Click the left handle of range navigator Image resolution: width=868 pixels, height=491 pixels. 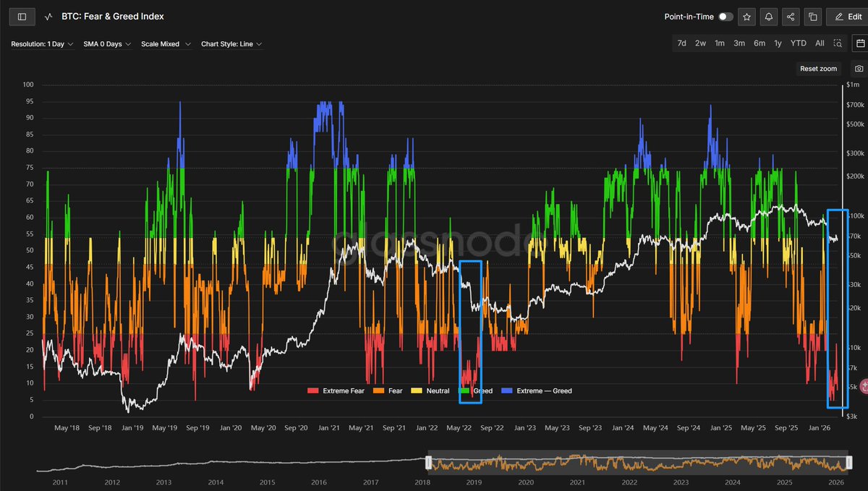pos(428,462)
